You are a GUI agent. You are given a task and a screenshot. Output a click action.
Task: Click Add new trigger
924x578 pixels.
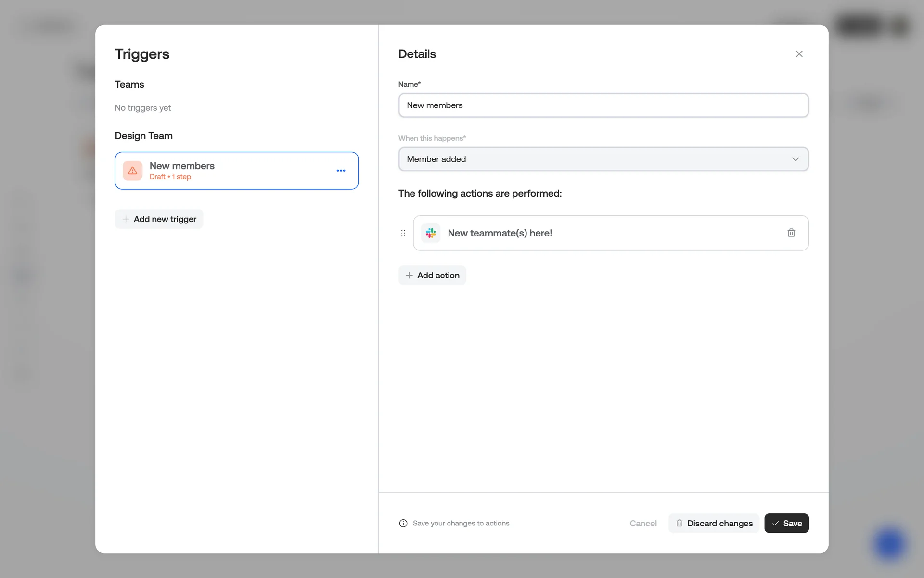tap(159, 219)
